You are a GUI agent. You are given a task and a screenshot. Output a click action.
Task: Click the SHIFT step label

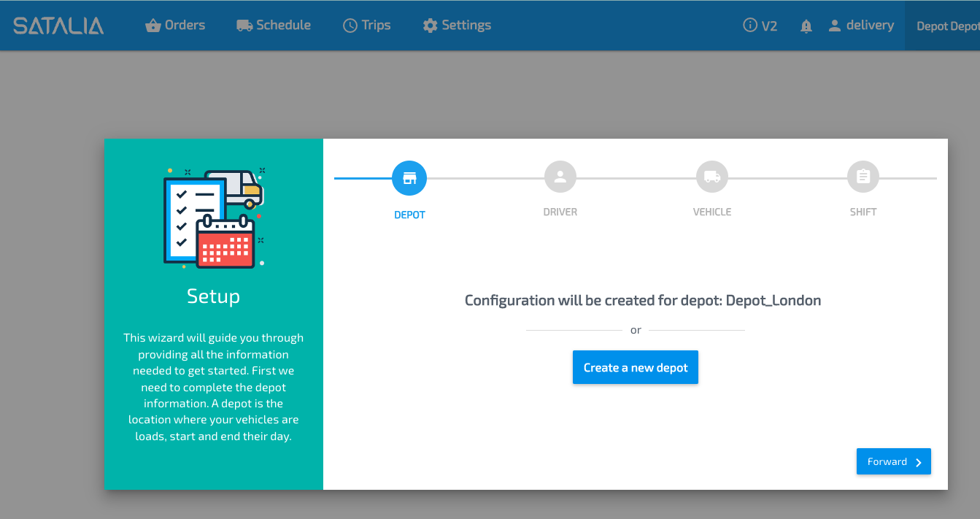(x=863, y=212)
